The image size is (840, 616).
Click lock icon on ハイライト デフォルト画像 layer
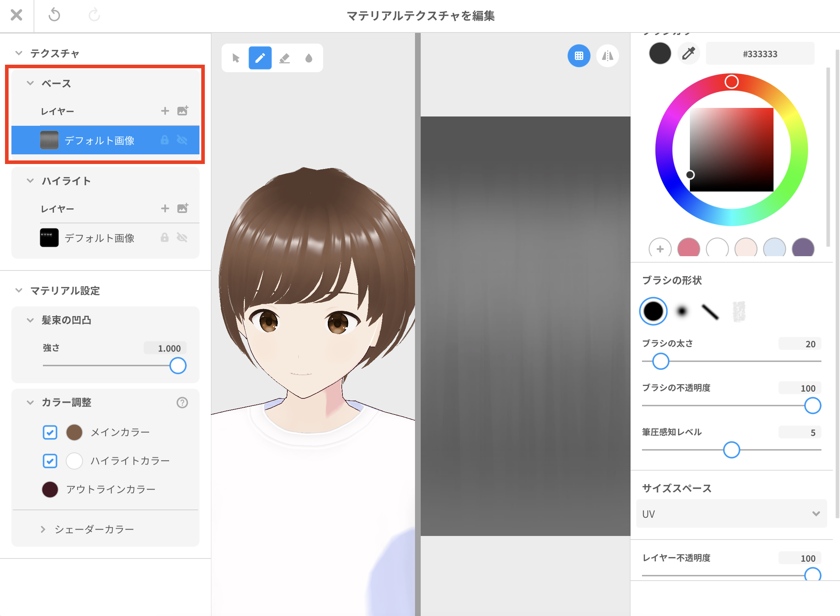click(164, 238)
